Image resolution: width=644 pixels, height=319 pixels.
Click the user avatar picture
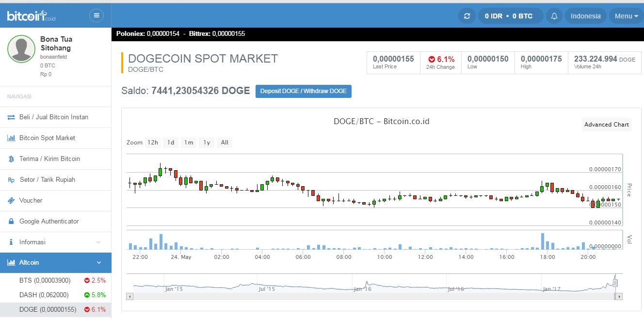pos(21,48)
